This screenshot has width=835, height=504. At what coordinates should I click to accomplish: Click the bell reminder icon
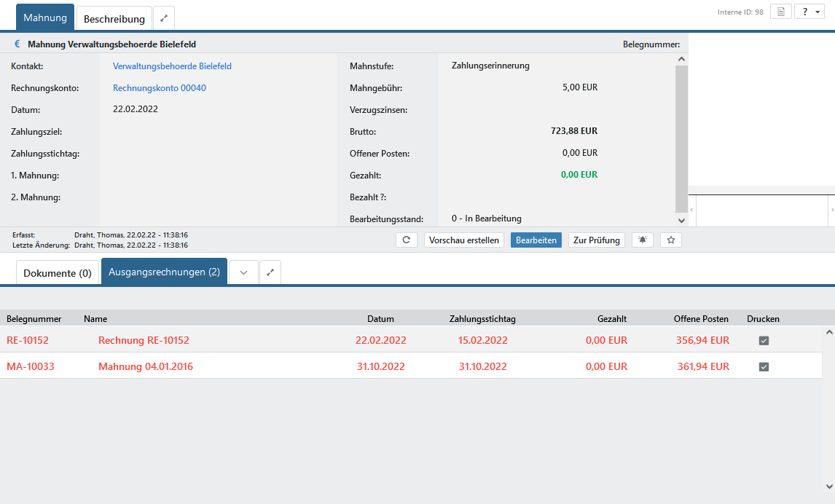point(642,240)
